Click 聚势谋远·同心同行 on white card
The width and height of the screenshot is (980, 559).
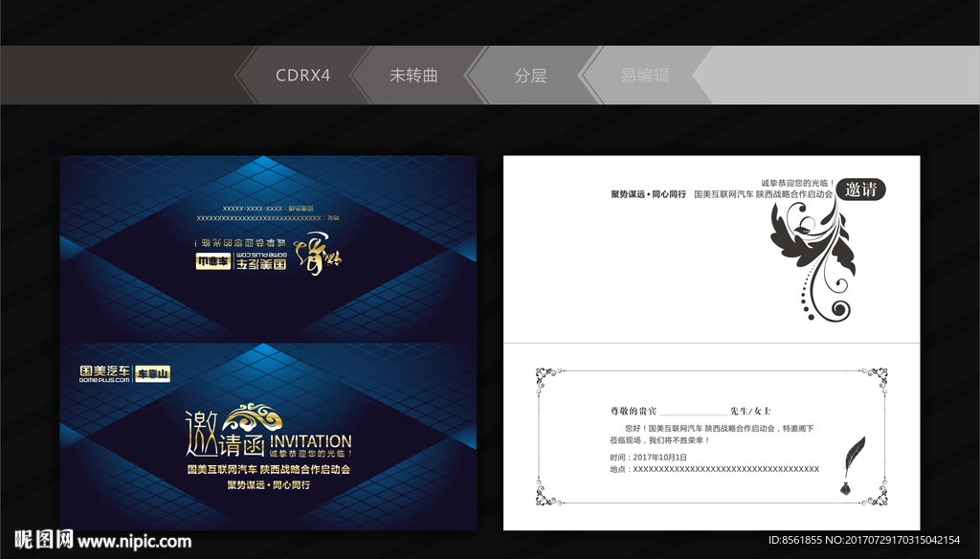pyautogui.click(x=648, y=194)
